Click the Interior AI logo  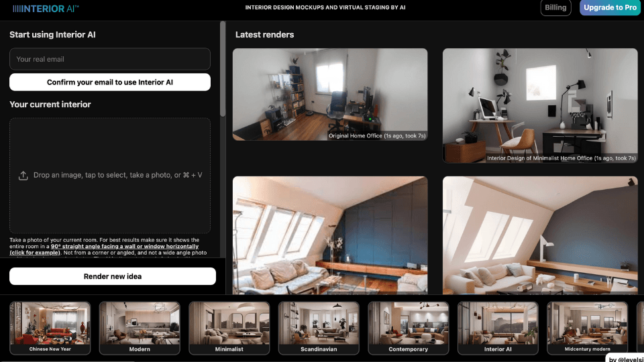pyautogui.click(x=46, y=8)
